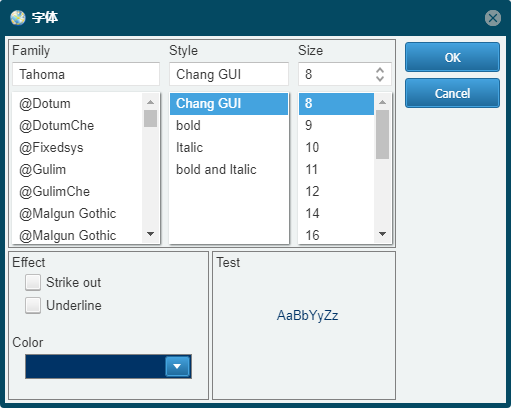Click the dark blue color swatch

[95, 366]
